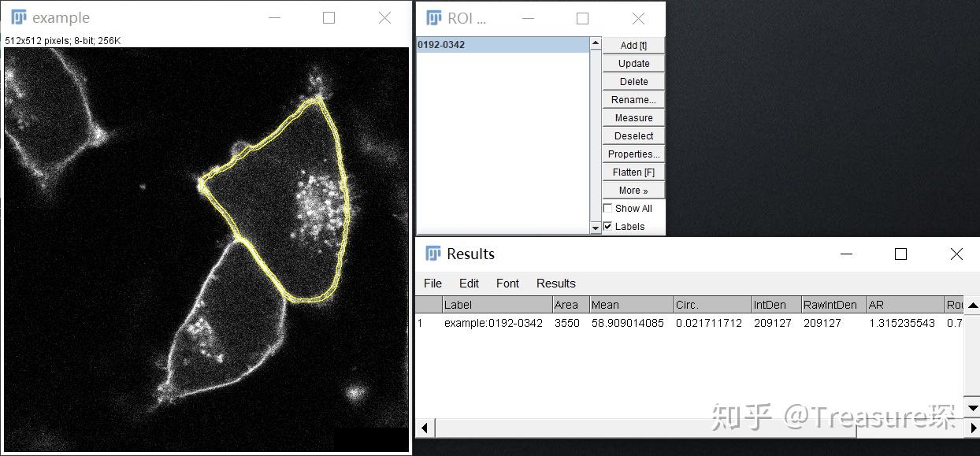Open the More » options in ROI Manager
This screenshot has height=456, width=980.
pos(633,190)
